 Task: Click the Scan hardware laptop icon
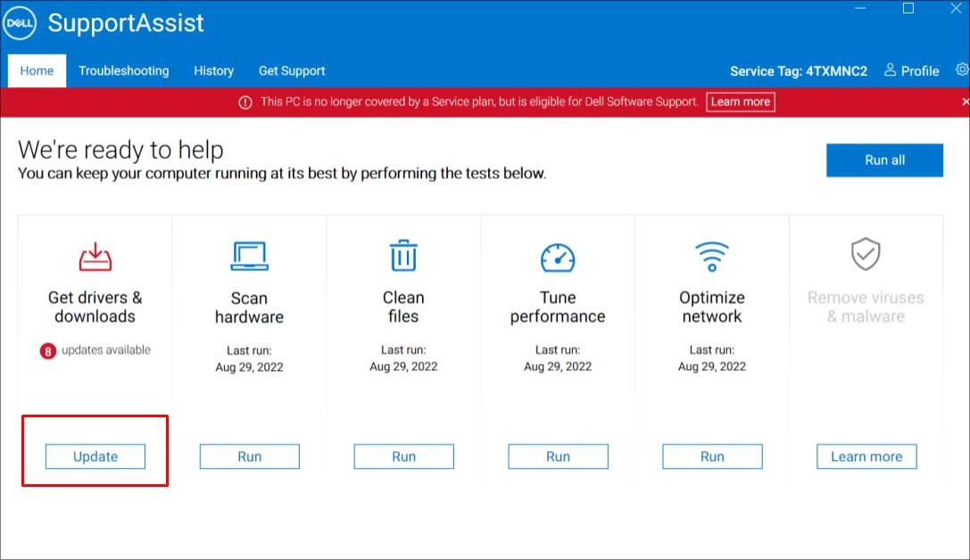[x=249, y=257]
